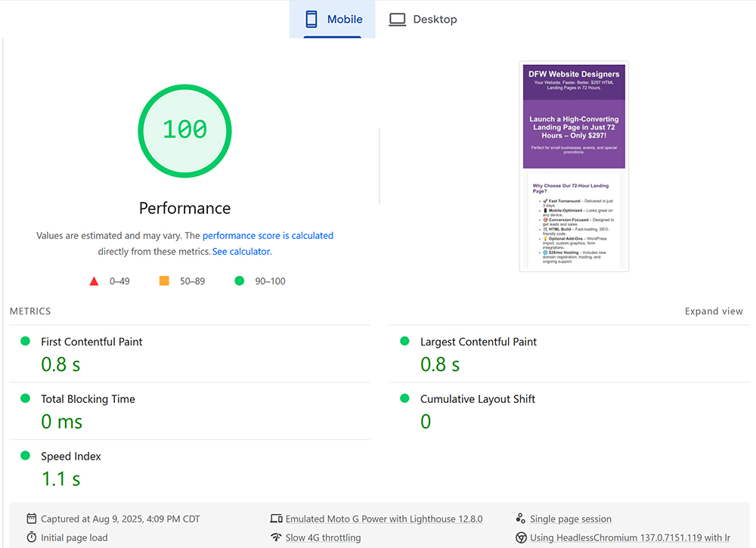Click the network icon beside Slow 4G throttling
This screenshot has width=756, height=548.
(277, 537)
